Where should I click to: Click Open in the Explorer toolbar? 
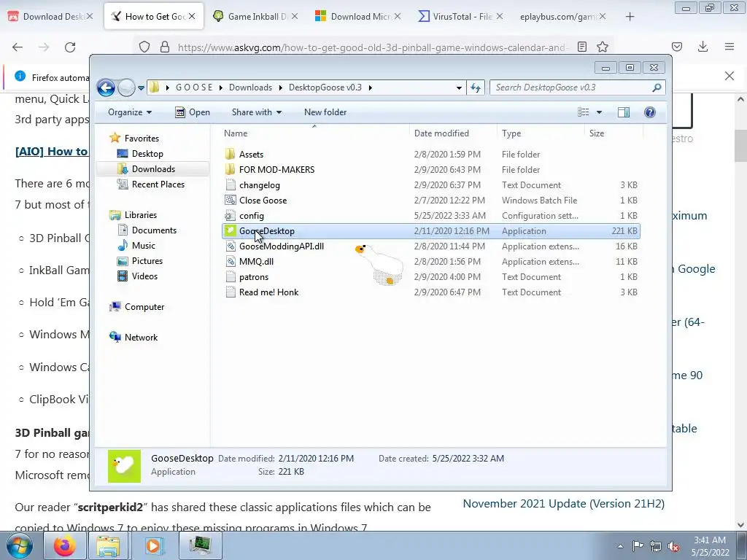[193, 112]
